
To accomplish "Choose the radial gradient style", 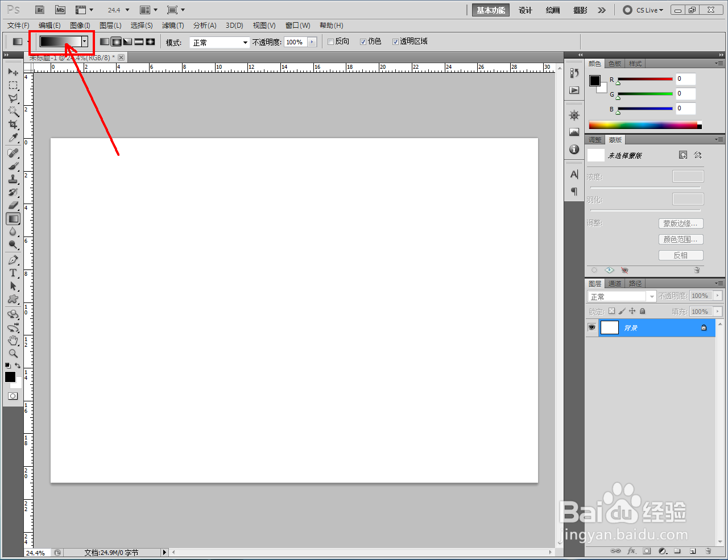I will (116, 42).
